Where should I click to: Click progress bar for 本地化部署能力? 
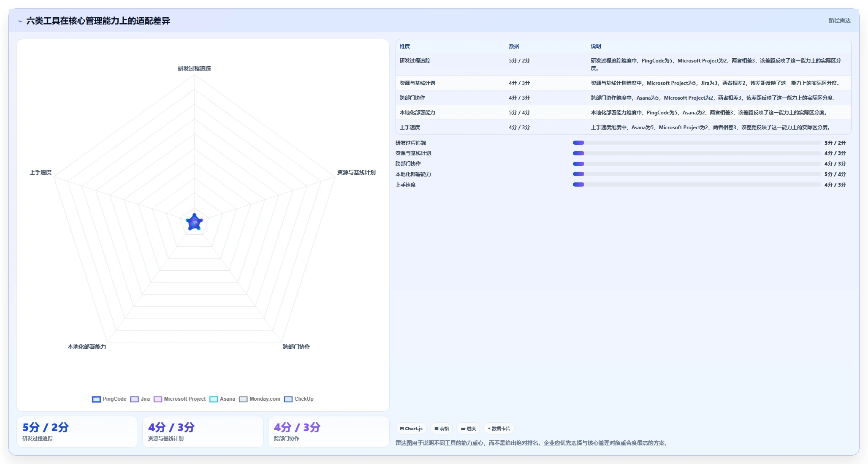(x=697, y=174)
